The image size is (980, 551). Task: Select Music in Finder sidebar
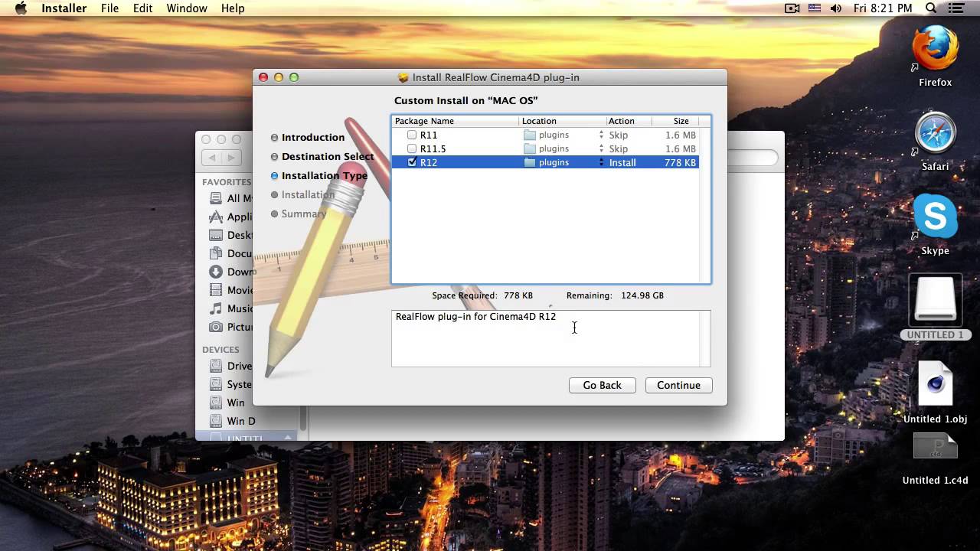[x=230, y=308]
